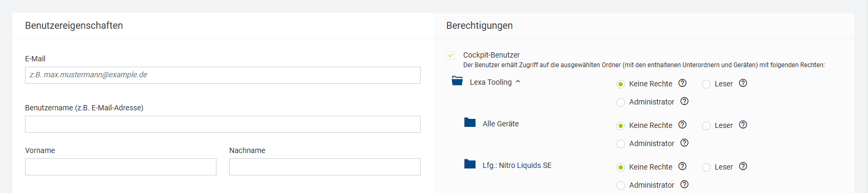Select Leser radio for Lexa Tooling
The image size is (868, 193).
tap(706, 84)
